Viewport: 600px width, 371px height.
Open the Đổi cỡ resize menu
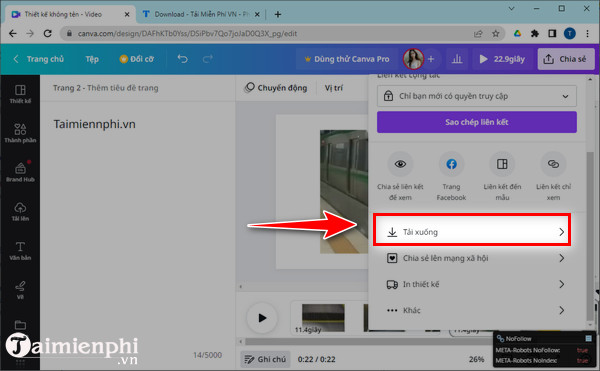pos(137,59)
